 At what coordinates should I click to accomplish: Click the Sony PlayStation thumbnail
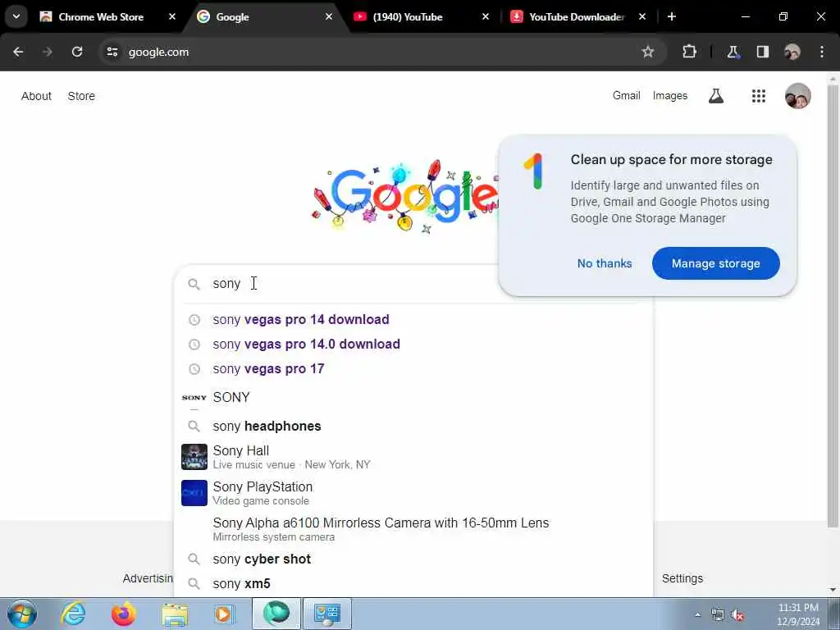point(194,493)
